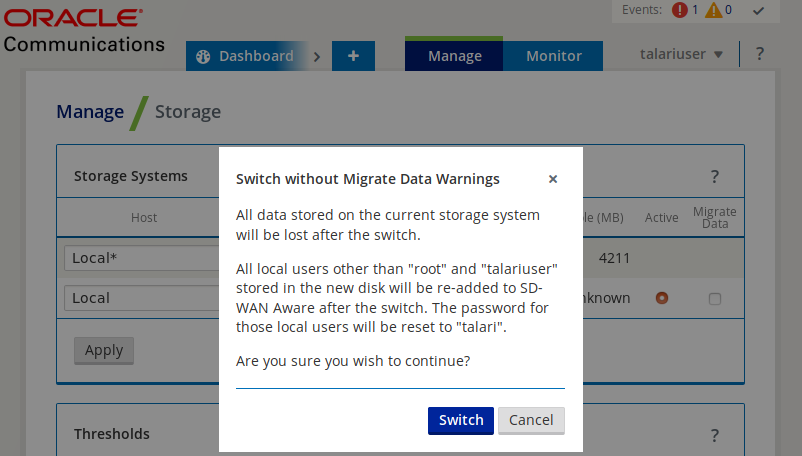The height and width of the screenshot is (456, 802).
Task: Click the Storage Systems panel title
Action: coord(131,176)
